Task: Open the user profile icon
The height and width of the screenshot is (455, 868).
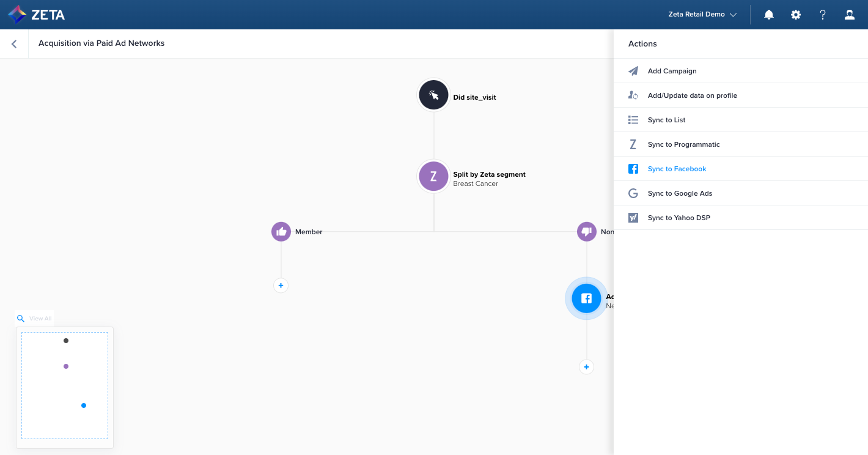Action: [x=850, y=15]
